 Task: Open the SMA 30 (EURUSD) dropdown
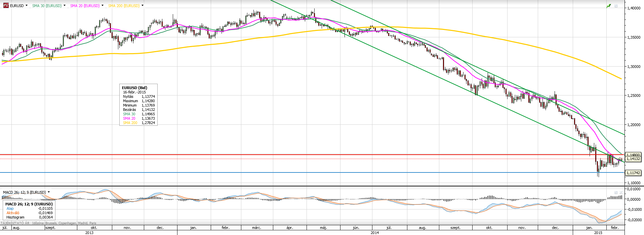(x=65, y=6)
